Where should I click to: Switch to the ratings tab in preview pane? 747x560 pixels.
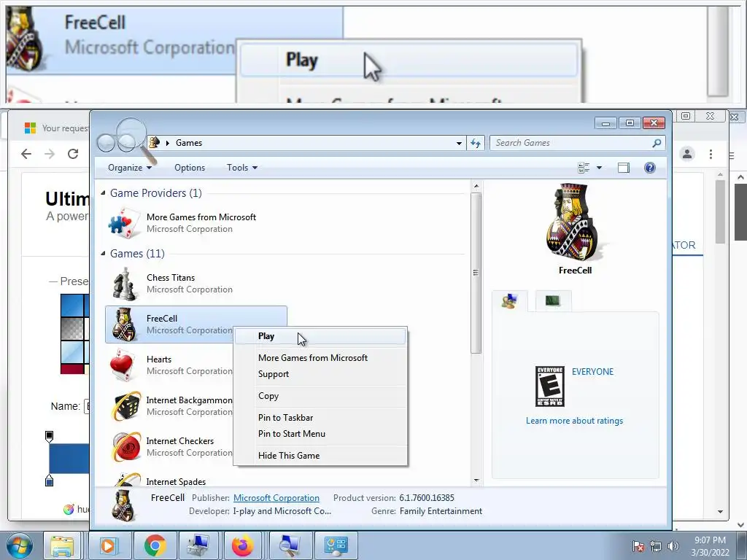[x=510, y=301]
